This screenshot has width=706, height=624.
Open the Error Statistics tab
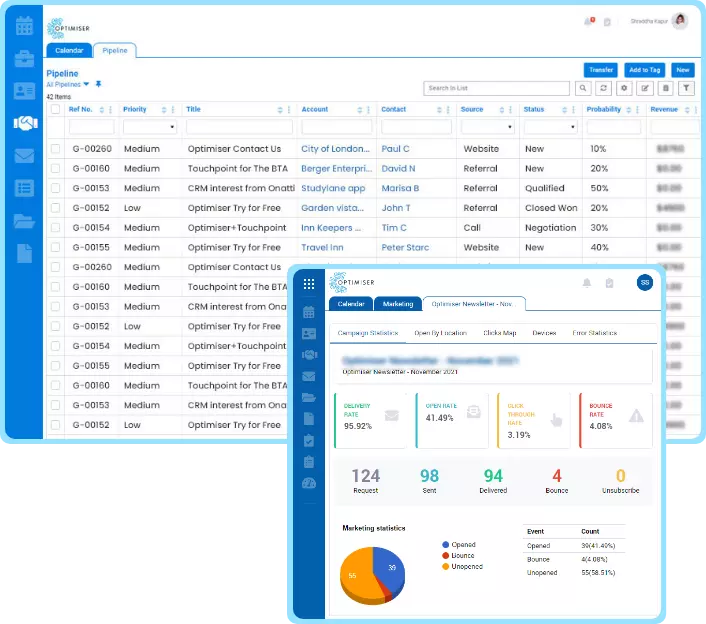(594, 333)
